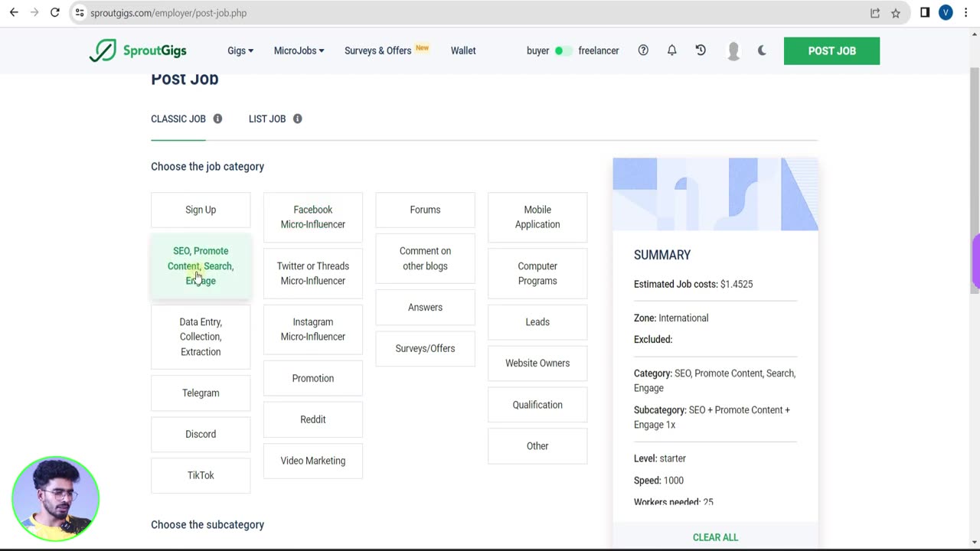This screenshot has width=980, height=551.
Task: Click the 'freelancer' label
Action: click(599, 51)
